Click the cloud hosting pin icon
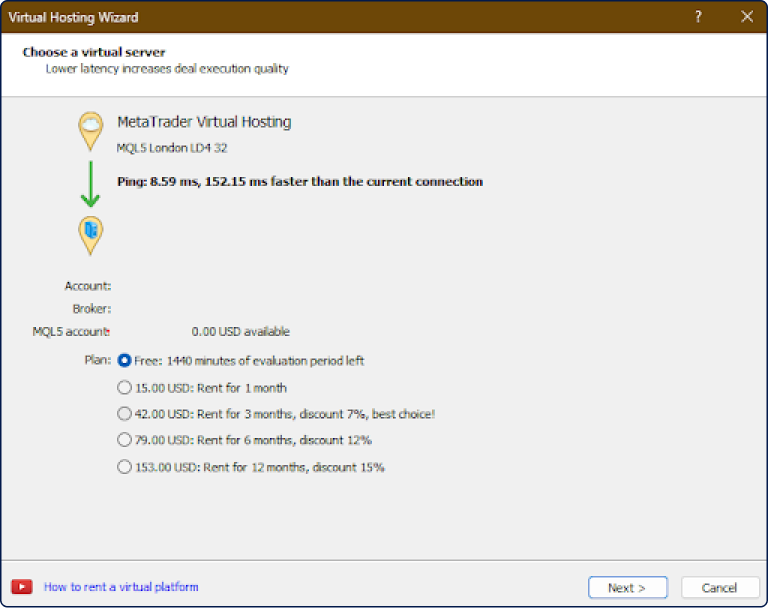This screenshot has height=608, width=768. [91, 131]
